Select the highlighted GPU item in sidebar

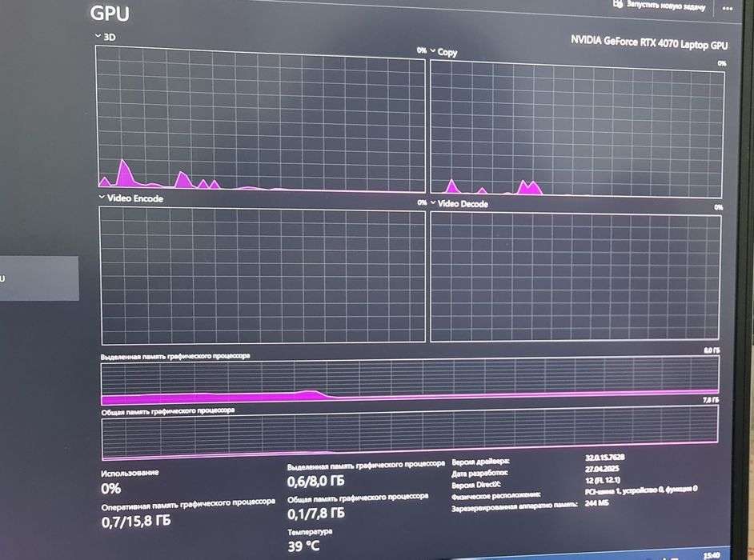pyautogui.click(x=39, y=278)
